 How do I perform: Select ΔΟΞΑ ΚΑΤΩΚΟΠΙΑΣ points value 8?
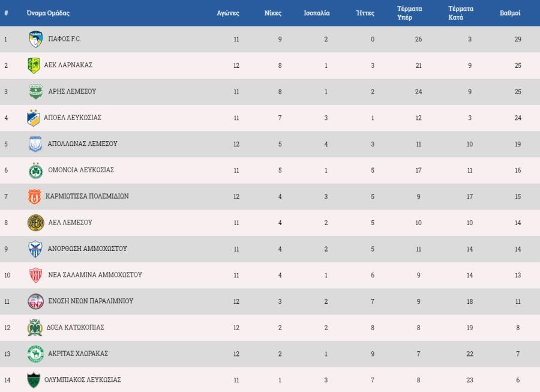coord(518,328)
